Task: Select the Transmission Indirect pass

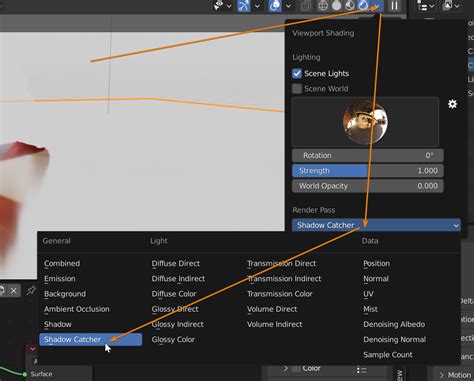Action: tap(284, 279)
